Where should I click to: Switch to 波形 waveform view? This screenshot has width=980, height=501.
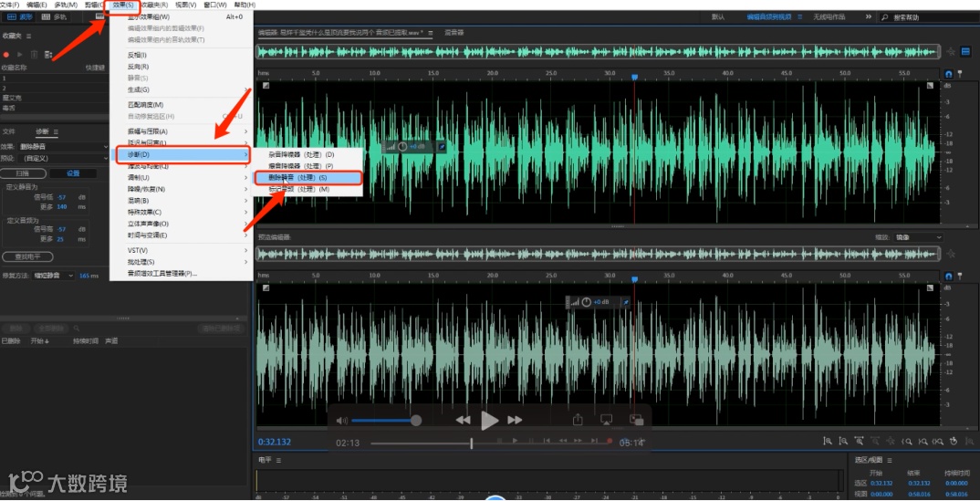tap(21, 16)
